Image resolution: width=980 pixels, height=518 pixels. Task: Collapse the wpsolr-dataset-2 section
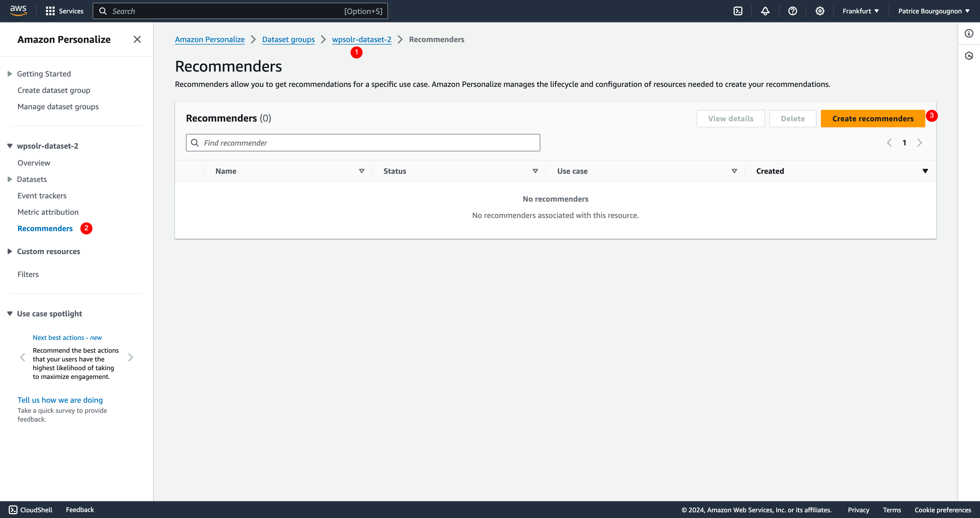tap(10, 146)
